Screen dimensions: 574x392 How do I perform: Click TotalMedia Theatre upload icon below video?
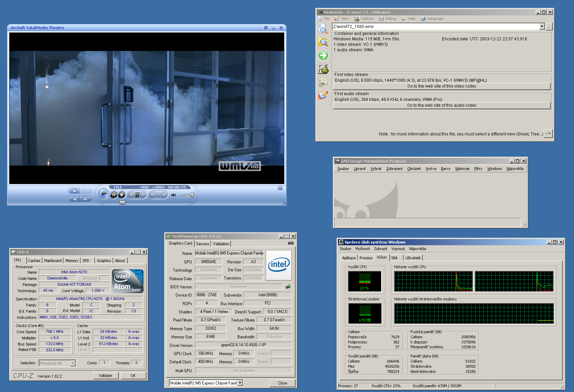[x=280, y=188]
